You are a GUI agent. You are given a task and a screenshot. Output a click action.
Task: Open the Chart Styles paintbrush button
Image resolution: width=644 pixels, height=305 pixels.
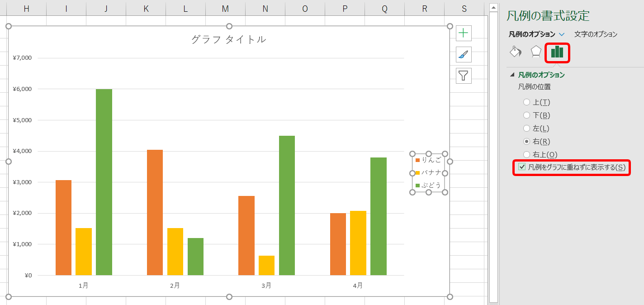[x=464, y=54]
